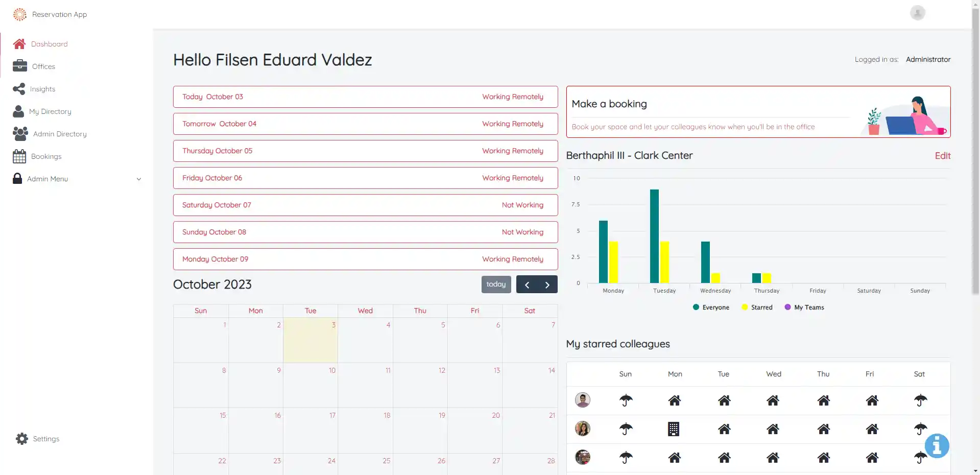Select October 3 in the calendar grid
This screenshot has width=980, height=475.
pos(310,340)
